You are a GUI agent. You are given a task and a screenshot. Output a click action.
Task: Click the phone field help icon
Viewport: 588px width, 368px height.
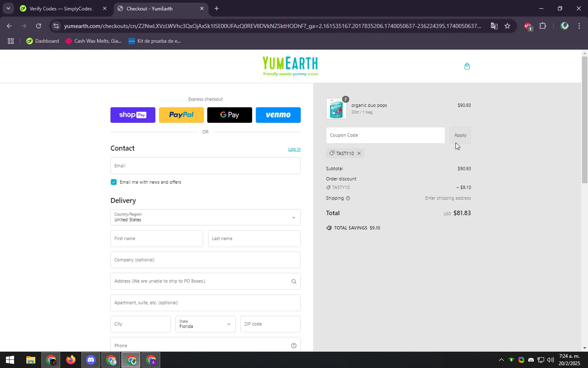294,346
